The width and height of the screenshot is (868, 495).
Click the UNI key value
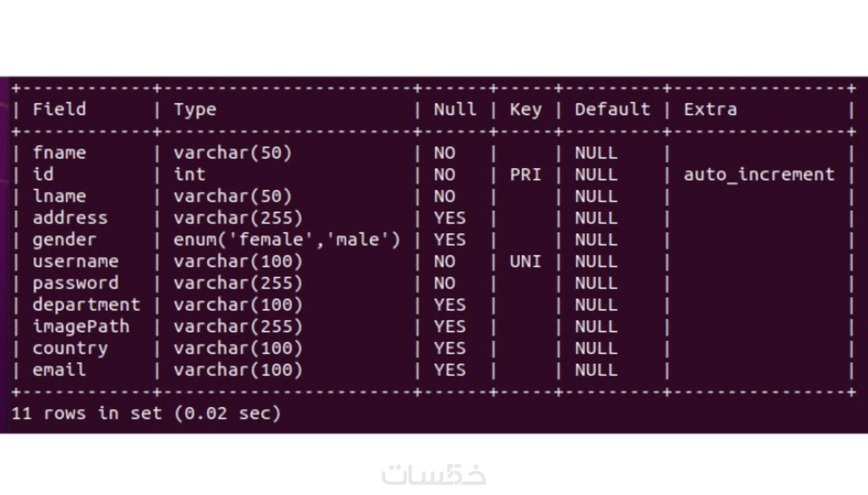point(525,261)
